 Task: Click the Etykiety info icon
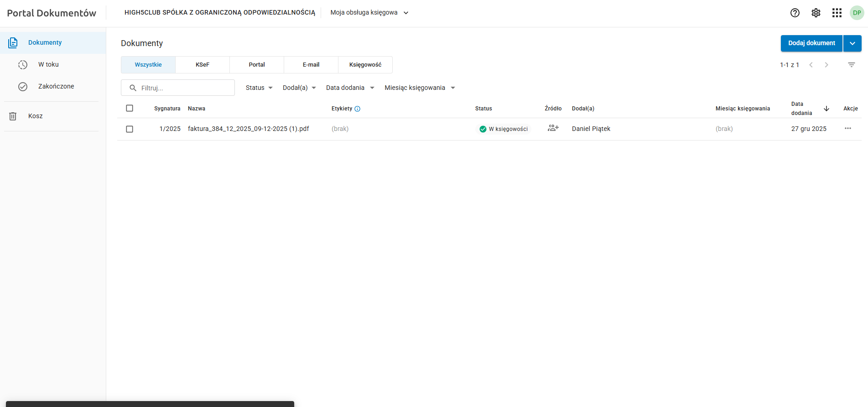pyautogui.click(x=358, y=109)
